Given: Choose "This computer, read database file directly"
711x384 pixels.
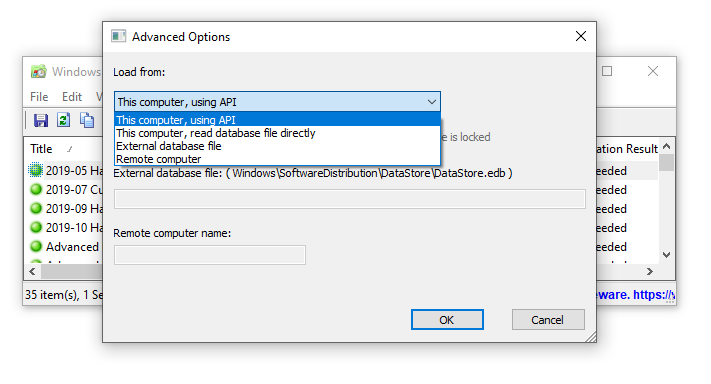Looking at the screenshot, I should coord(278,133).
